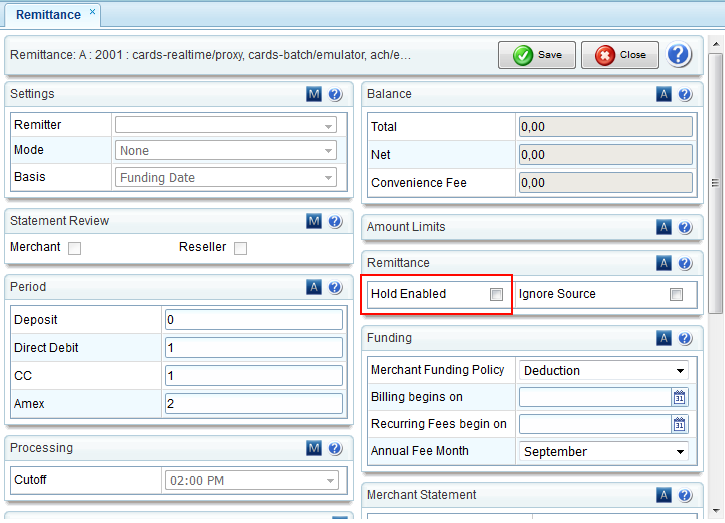Click the Direct Debit period field

coord(253,347)
